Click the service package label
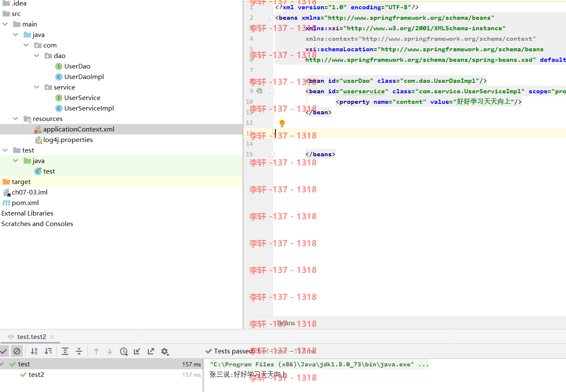This screenshot has height=392, width=566. point(64,87)
